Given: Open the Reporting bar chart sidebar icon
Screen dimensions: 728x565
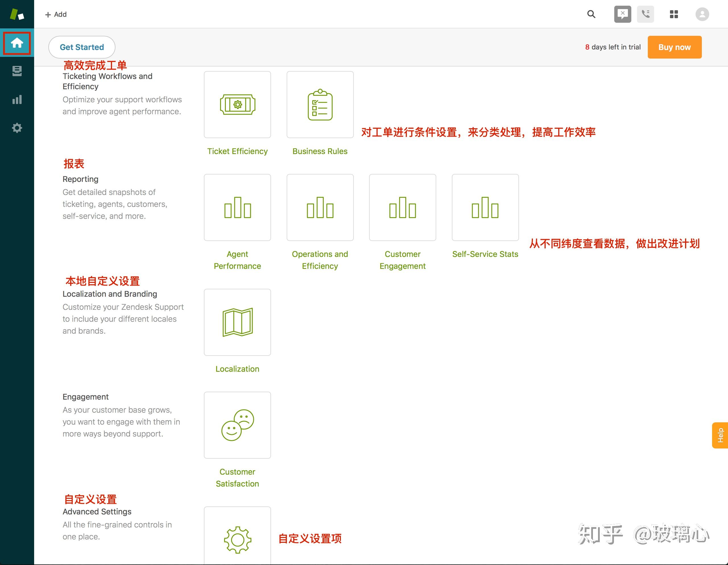Looking at the screenshot, I should pyautogui.click(x=17, y=99).
